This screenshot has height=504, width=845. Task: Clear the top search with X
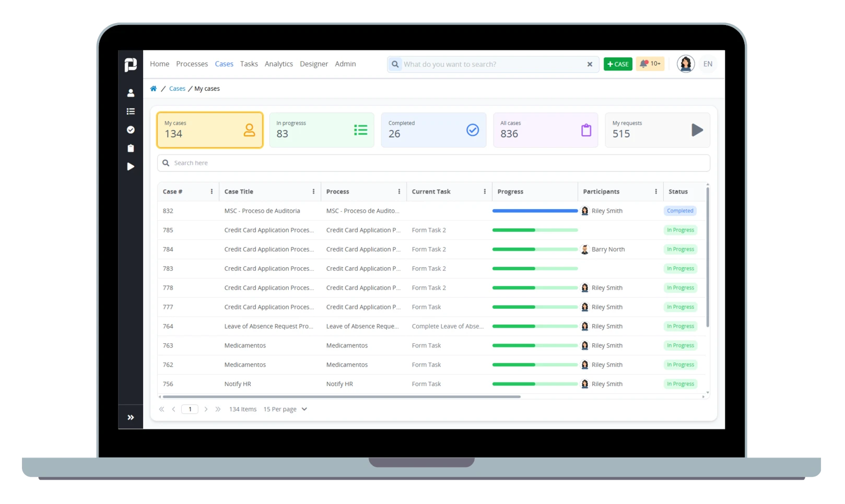tap(590, 64)
